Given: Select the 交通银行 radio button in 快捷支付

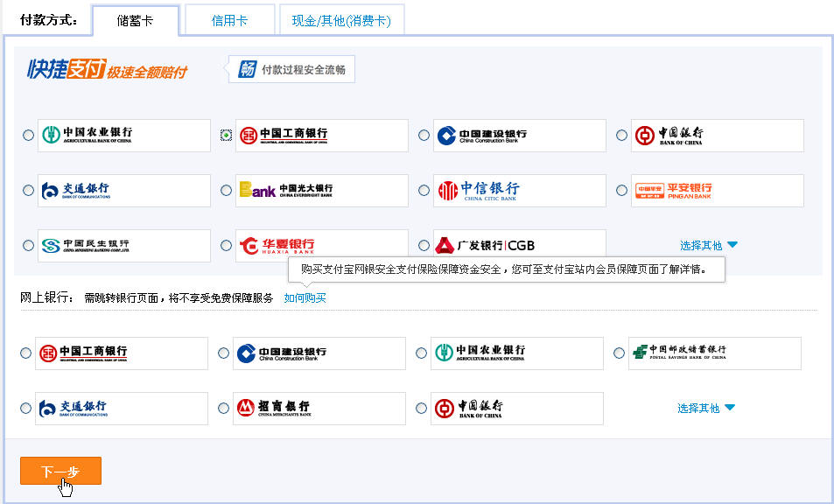Looking at the screenshot, I should [28, 190].
